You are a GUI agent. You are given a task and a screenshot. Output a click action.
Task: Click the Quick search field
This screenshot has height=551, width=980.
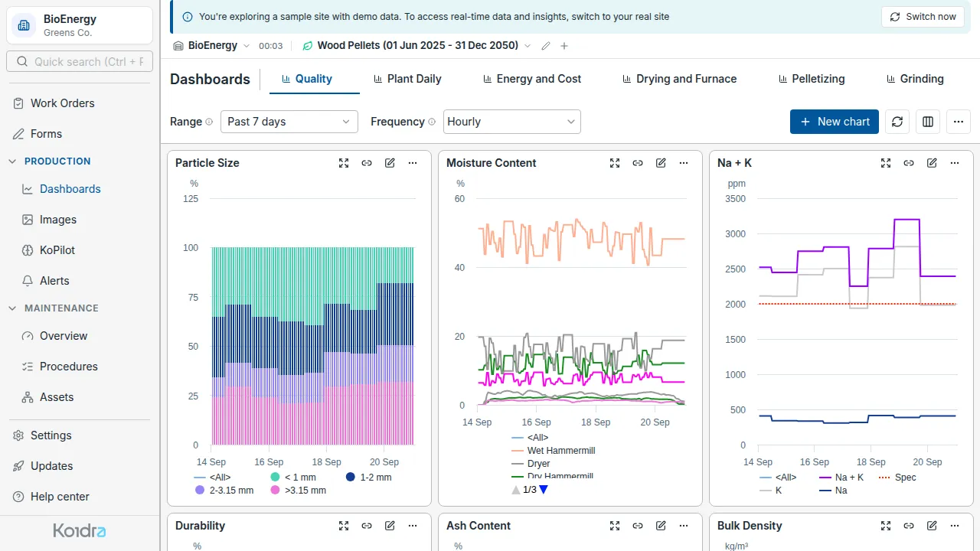[x=80, y=61]
